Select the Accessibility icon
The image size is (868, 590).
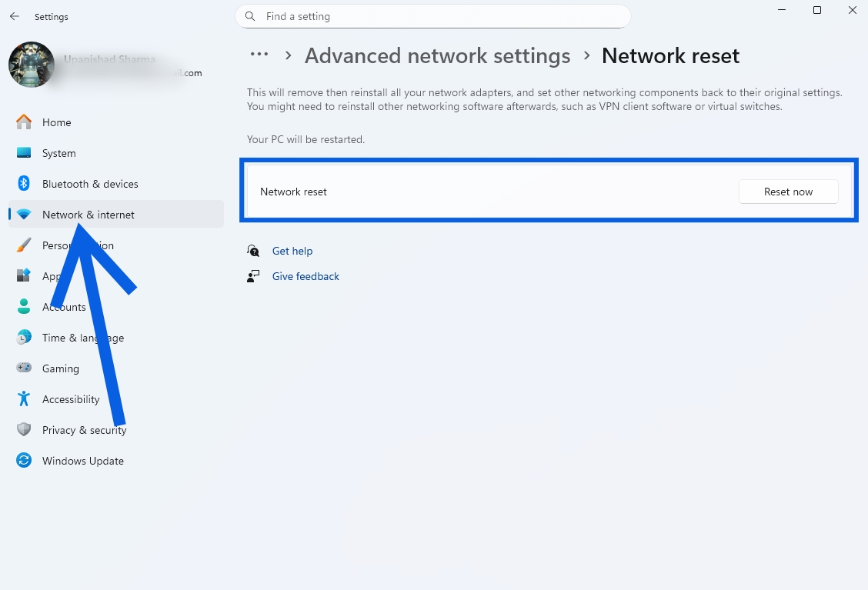point(23,398)
